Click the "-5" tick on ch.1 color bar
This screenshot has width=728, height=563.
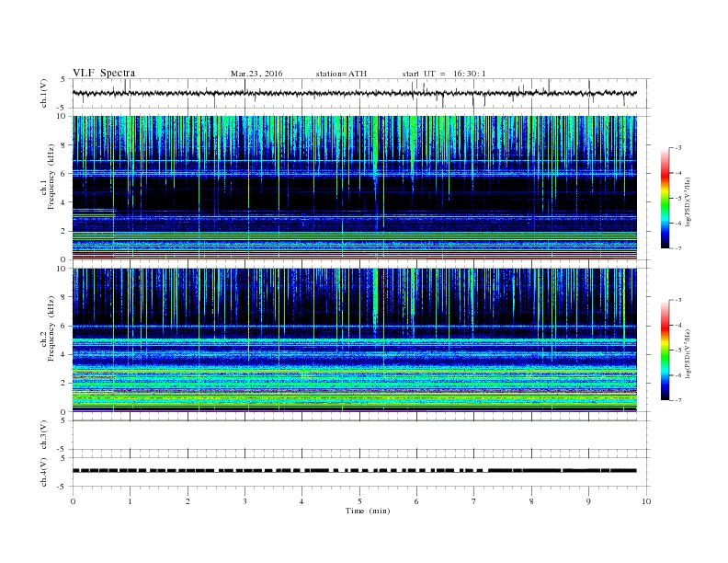[x=677, y=199]
